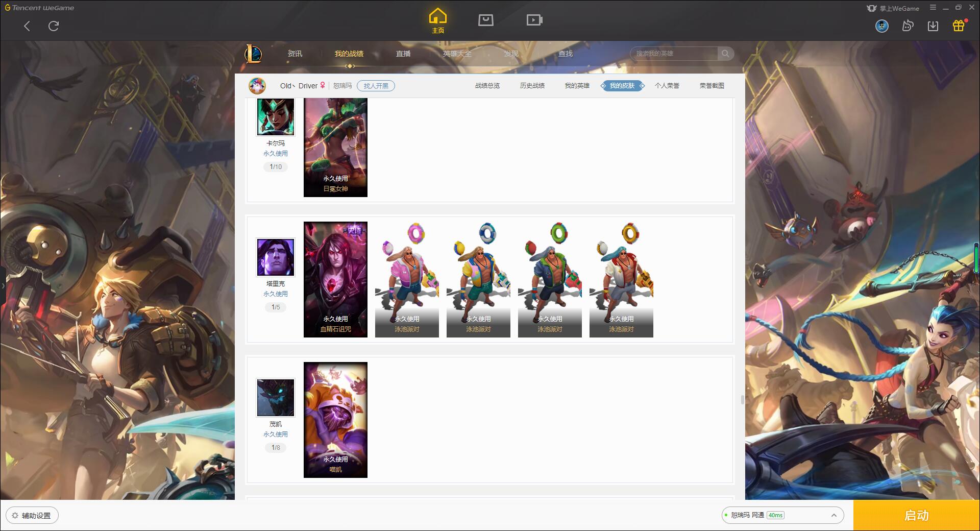The width and height of the screenshot is (980, 531).
Task: Open the 辅助设置 settings button
Action: point(32,516)
